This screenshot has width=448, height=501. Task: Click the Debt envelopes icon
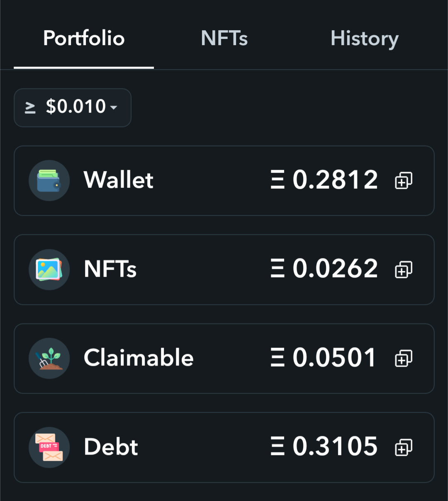(49, 447)
